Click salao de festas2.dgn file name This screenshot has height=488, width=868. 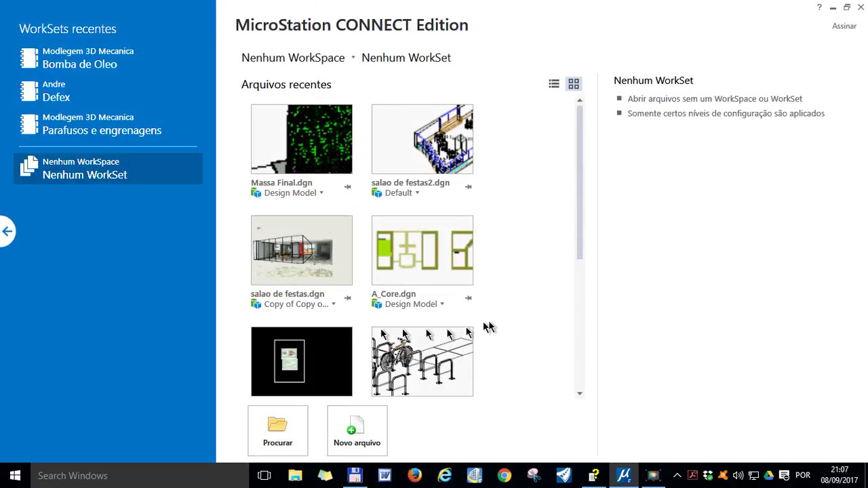[x=410, y=183]
